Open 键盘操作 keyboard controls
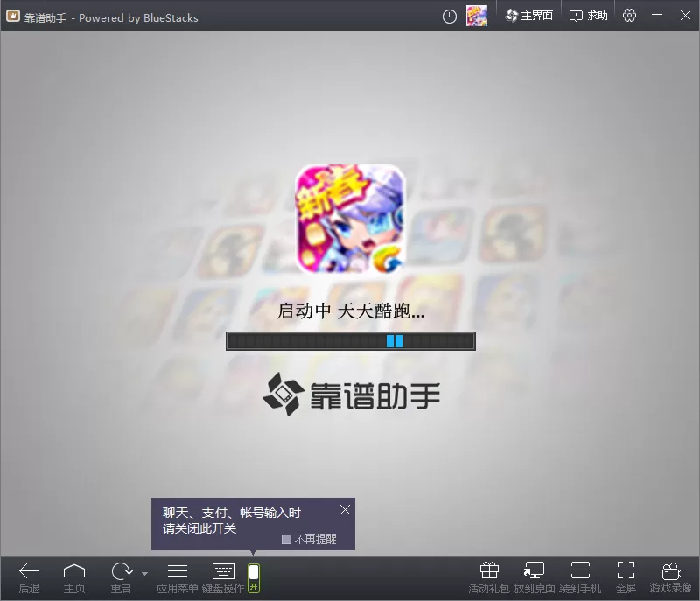 point(223,577)
